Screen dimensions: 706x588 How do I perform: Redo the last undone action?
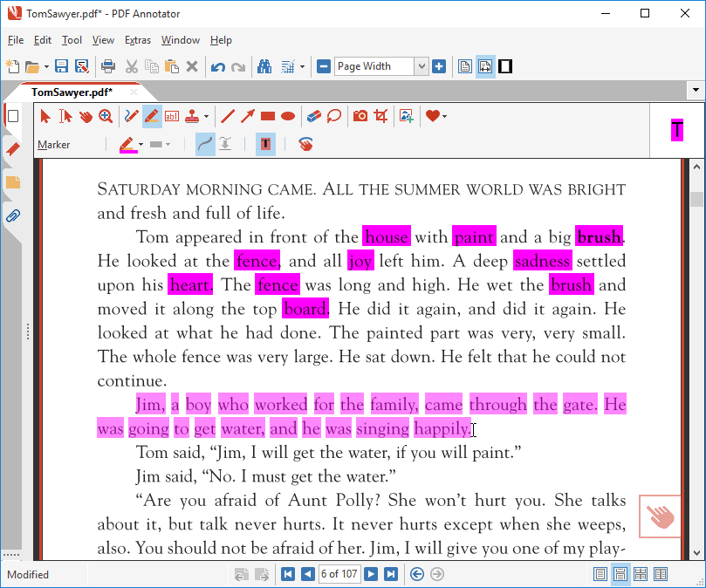238,67
